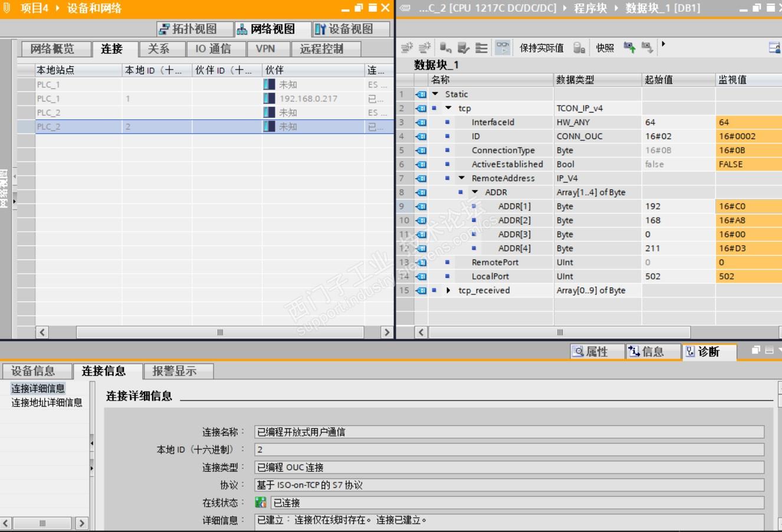Expand the tcp_received array row

(x=449, y=290)
